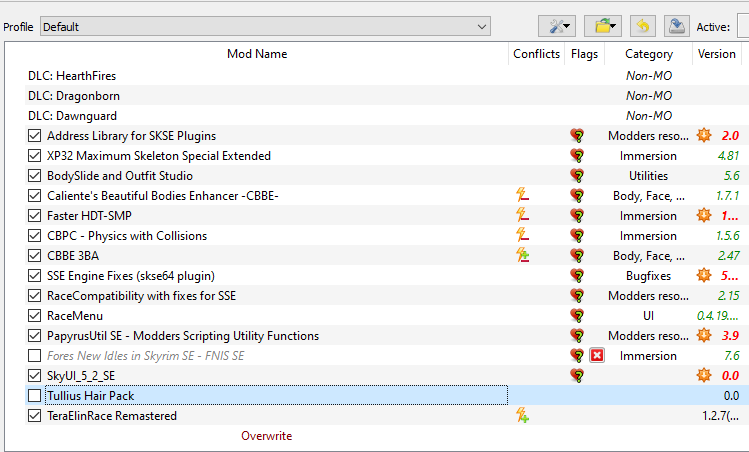Image resolution: width=749 pixels, height=452 pixels.
Task: Click heart flag icon for XP32 Maximum Skeleton
Action: pyautogui.click(x=577, y=156)
